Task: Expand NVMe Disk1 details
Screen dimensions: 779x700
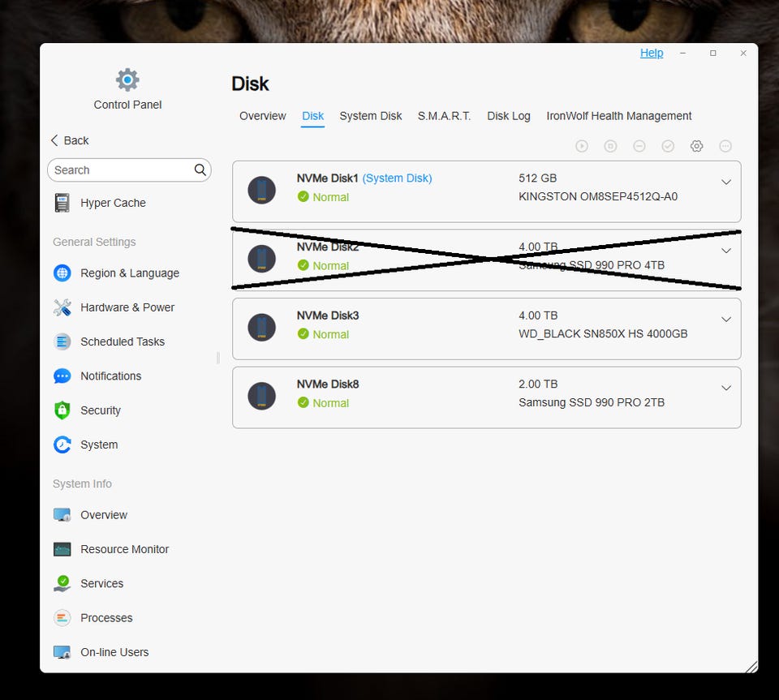Action: [725, 183]
